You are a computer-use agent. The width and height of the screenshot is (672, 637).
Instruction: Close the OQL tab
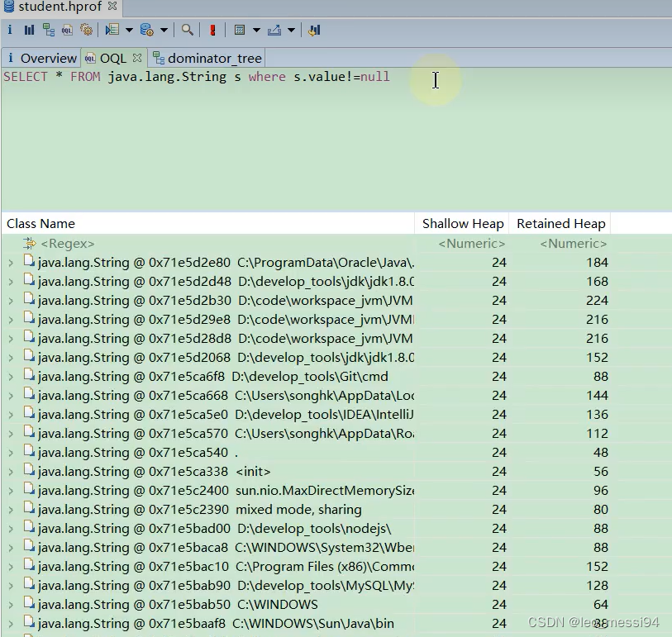coord(136,57)
